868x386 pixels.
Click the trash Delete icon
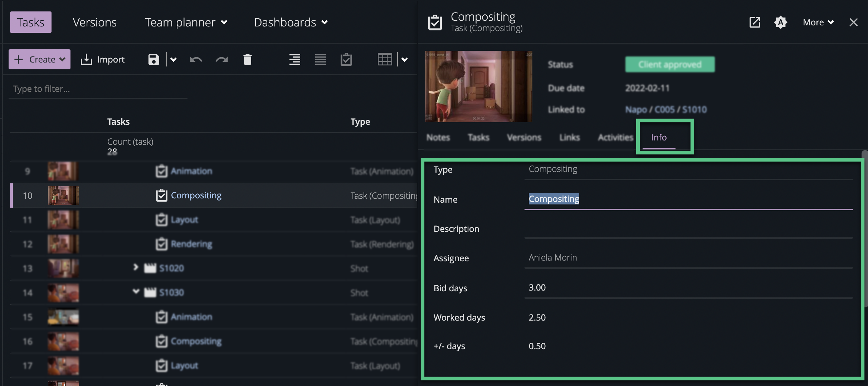(248, 59)
